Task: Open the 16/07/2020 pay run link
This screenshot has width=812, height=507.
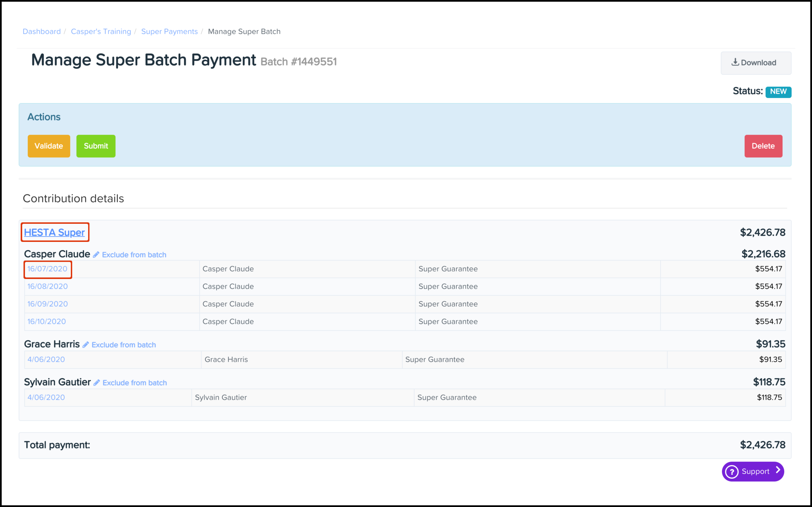Action: click(x=47, y=269)
